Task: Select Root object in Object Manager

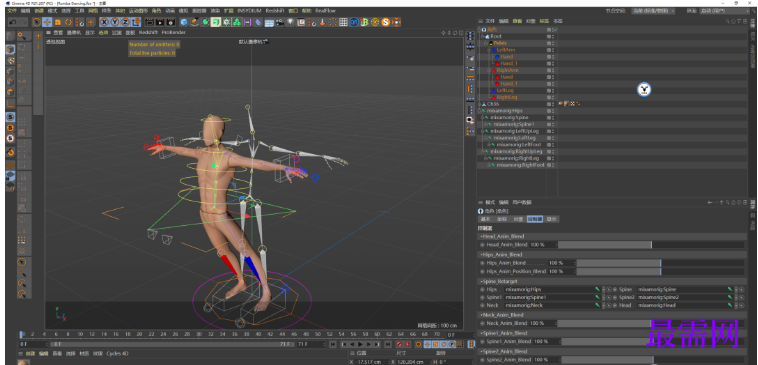Action: click(x=496, y=36)
